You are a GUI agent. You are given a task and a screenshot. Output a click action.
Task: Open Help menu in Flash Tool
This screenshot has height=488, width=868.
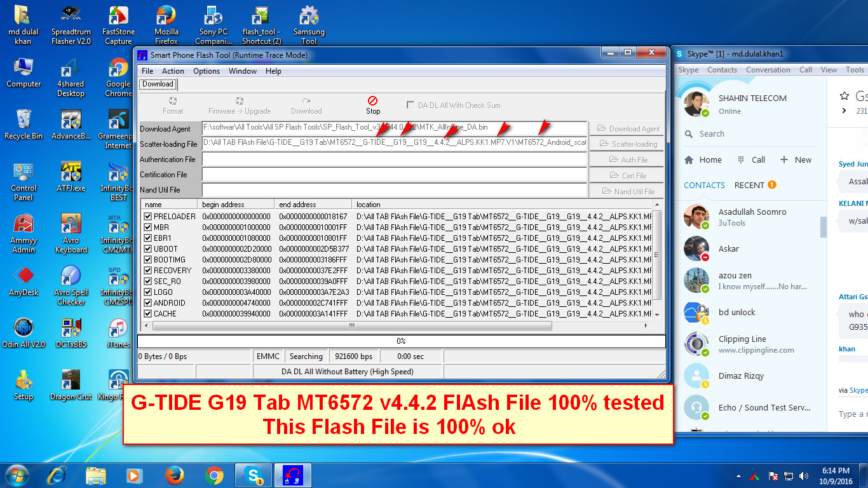coord(273,71)
